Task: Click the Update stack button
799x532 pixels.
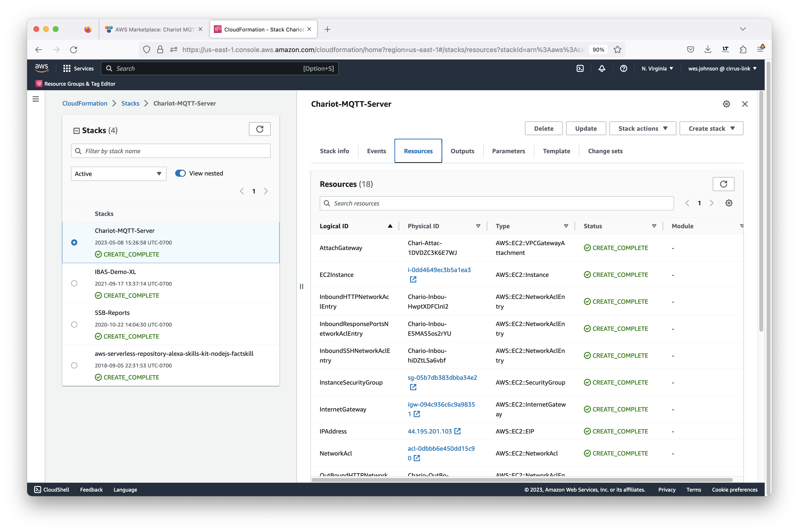Action: 586,128
